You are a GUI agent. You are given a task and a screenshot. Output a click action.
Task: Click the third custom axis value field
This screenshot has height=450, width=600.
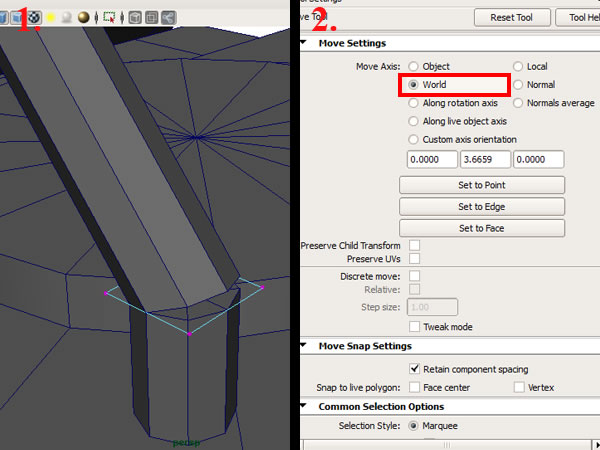538,159
